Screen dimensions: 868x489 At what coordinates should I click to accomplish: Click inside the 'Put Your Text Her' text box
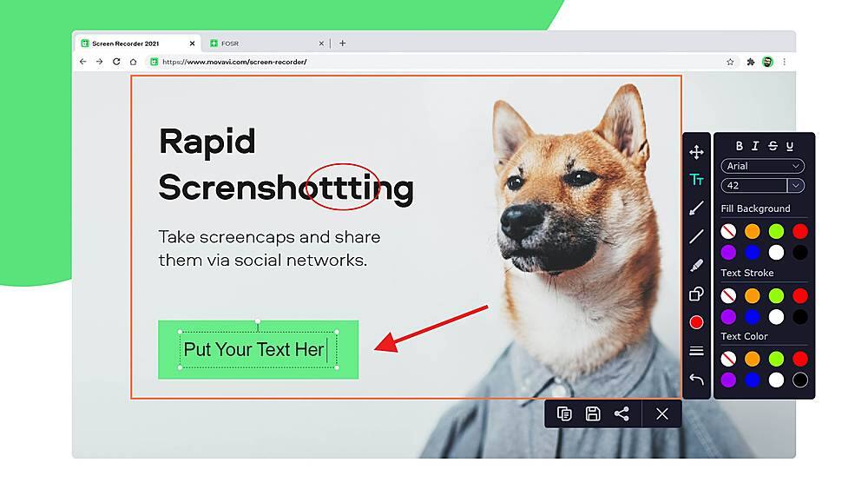259,349
